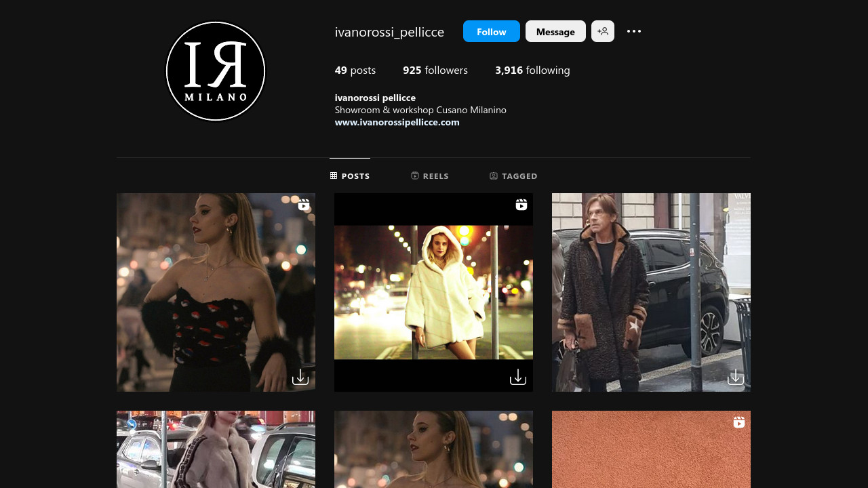Click the bio name ivanorossi pellicce
This screenshot has width=868, height=488.
375,98
